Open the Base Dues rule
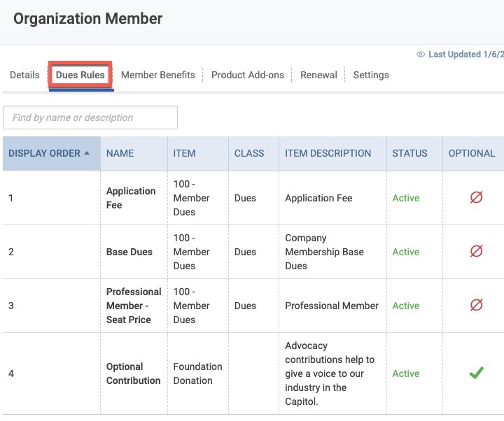Viewport: 504px width, 421px height. click(x=129, y=252)
